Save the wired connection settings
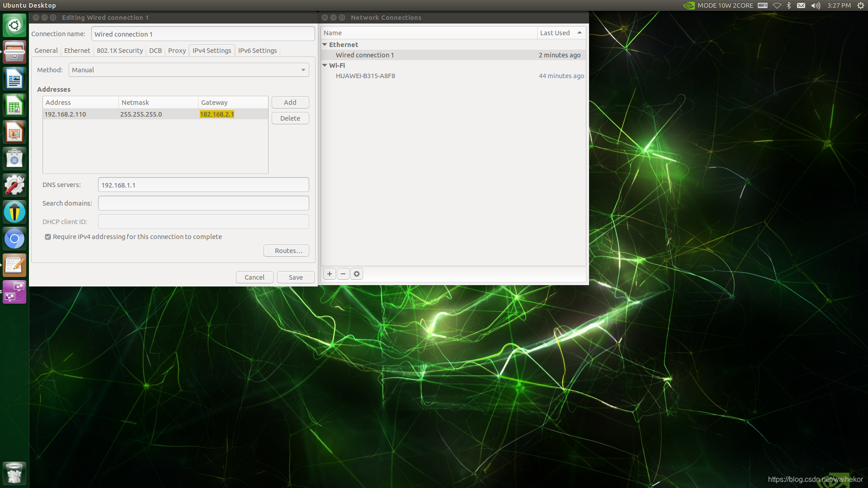This screenshot has height=488, width=868. pos(296,277)
